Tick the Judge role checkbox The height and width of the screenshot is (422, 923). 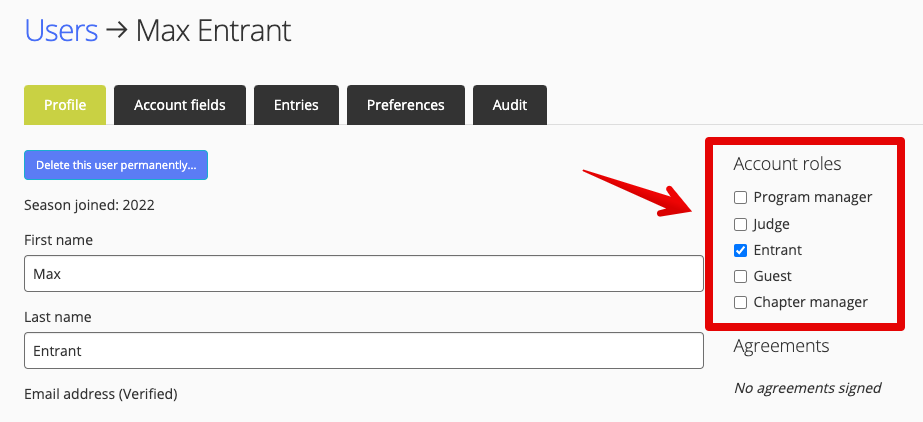[741, 224]
